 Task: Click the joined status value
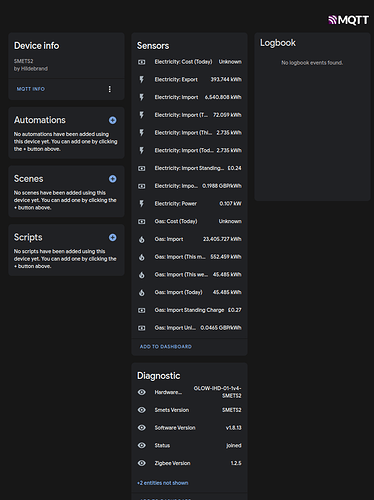coord(234,445)
